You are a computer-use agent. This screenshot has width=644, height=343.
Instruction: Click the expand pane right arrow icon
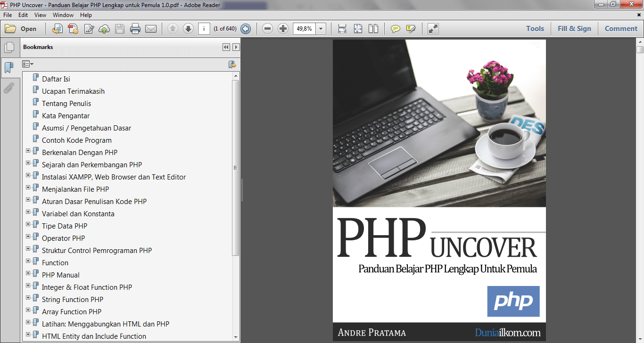point(236,47)
